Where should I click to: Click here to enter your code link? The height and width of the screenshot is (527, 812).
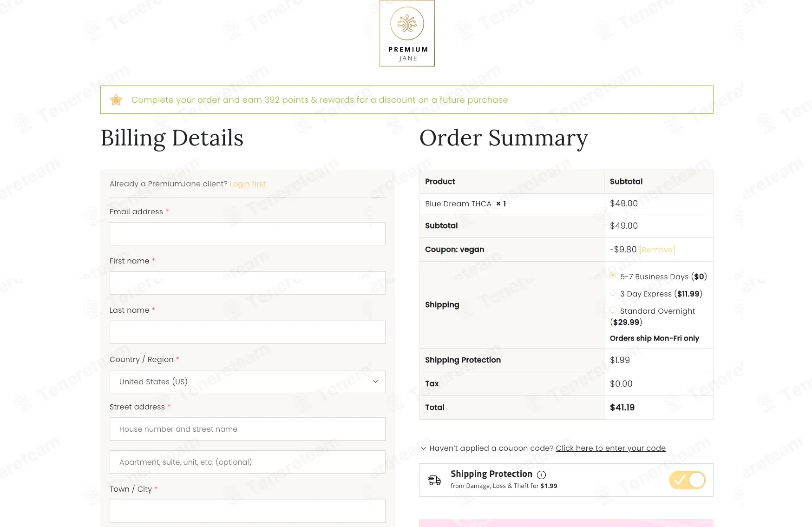click(610, 448)
